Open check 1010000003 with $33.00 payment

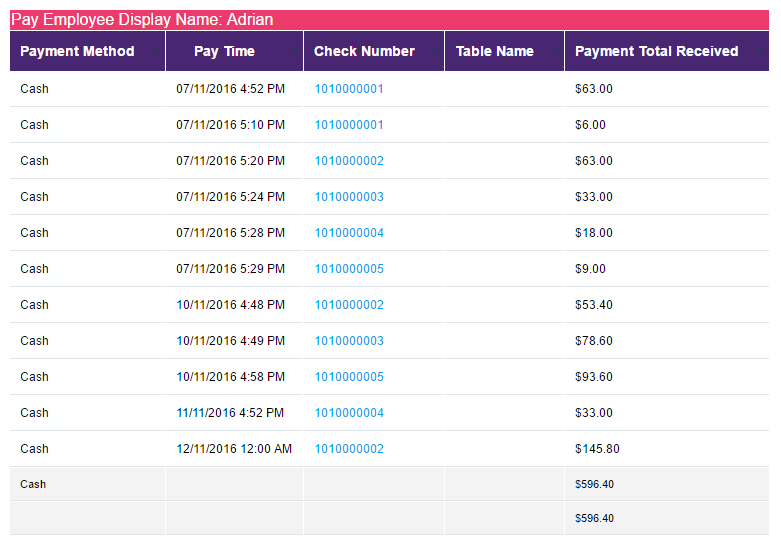pyautogui.click(x=349, y=197)
